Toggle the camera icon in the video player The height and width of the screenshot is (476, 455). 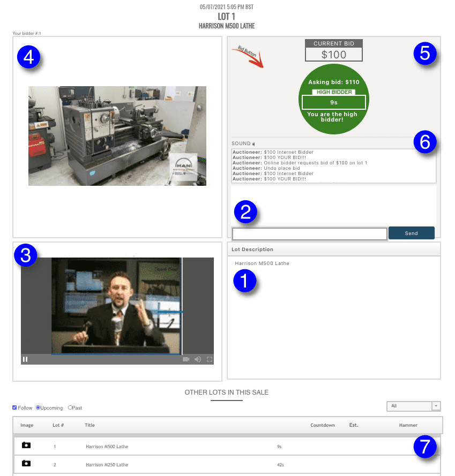coord(185,359)
